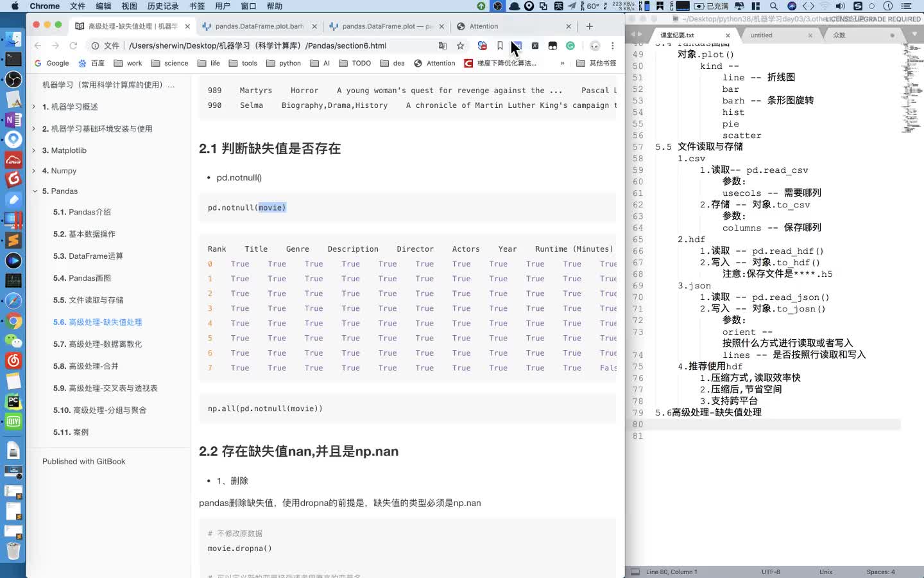
Task: Close the pandas.DataFrame.plot.barh tab
Action: coord(314,26)
